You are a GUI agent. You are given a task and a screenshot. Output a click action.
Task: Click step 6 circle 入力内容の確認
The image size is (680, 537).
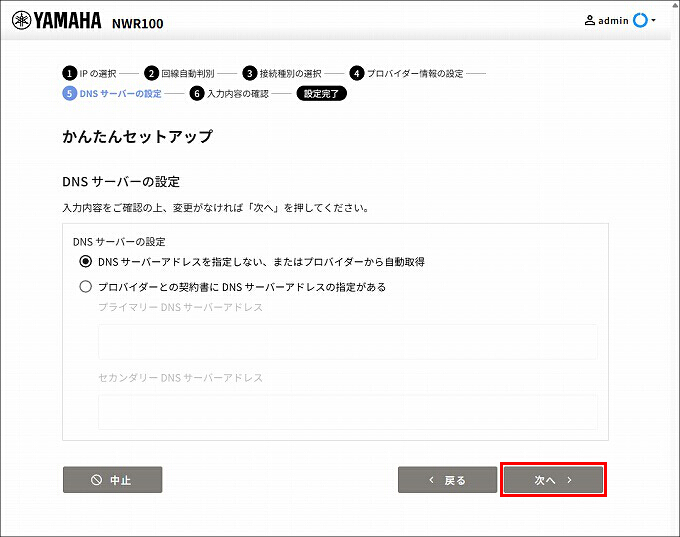point(197,93)
